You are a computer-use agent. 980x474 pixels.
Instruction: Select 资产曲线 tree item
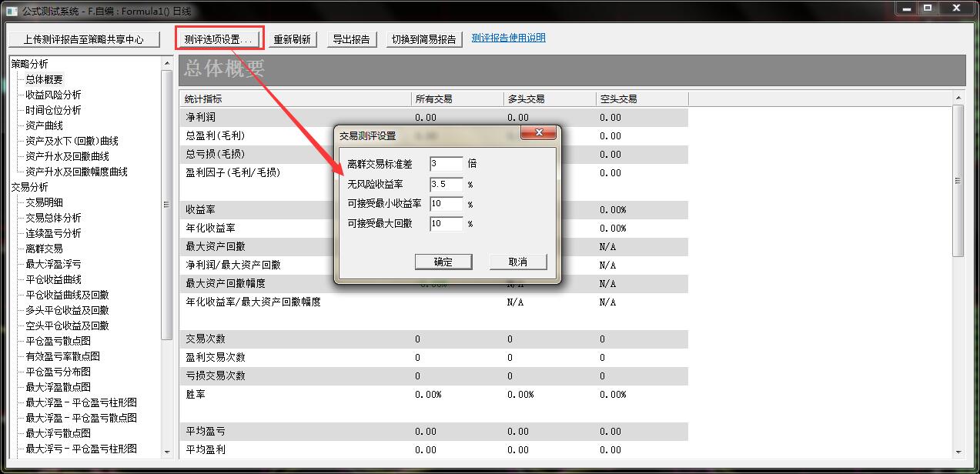[x=44, y=125]
